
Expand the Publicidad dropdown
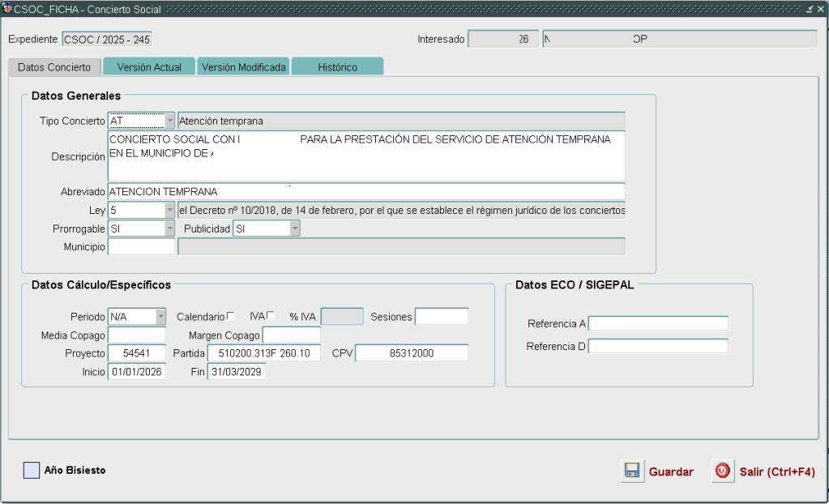pyautogui.click(x=295, y=229)
